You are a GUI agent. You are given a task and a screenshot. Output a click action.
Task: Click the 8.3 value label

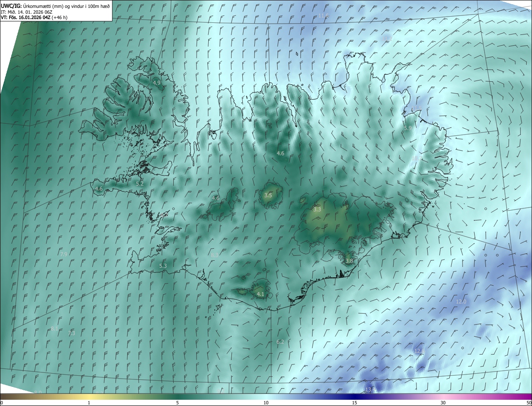point(214,255)
